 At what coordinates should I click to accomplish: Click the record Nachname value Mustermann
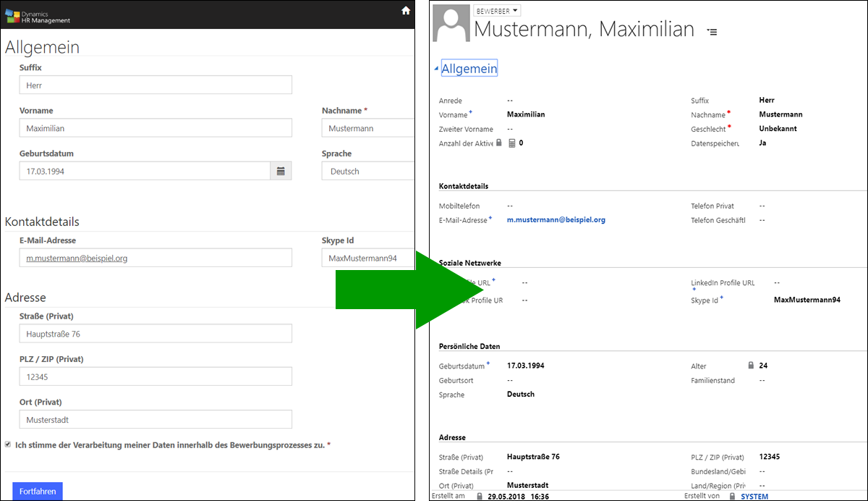781,114
